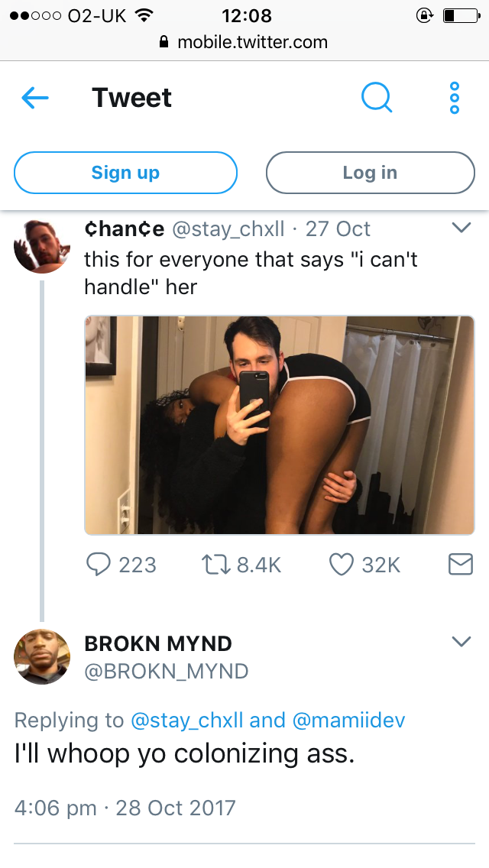Viewport: 489px width, 868px height.
Task: Open the @BROKN_MYND handle
Action: tap(166, 672)
